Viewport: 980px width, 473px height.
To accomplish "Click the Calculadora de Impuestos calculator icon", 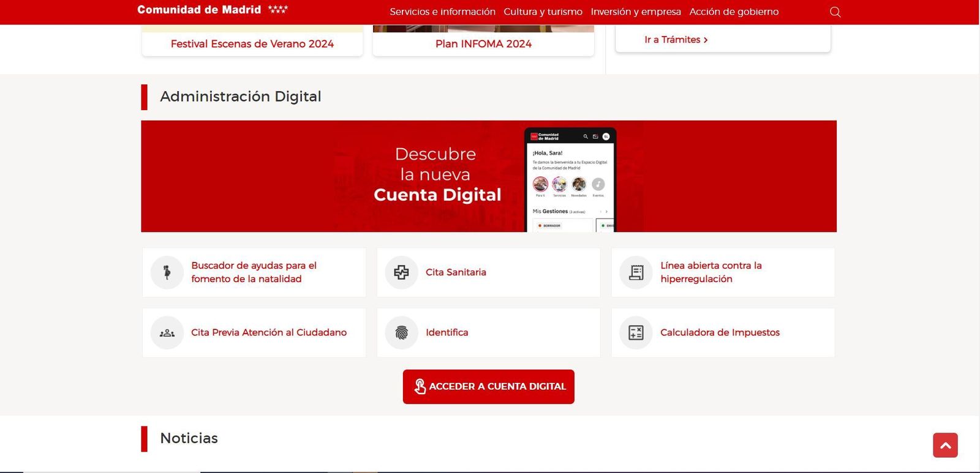I will pos(636,333).
